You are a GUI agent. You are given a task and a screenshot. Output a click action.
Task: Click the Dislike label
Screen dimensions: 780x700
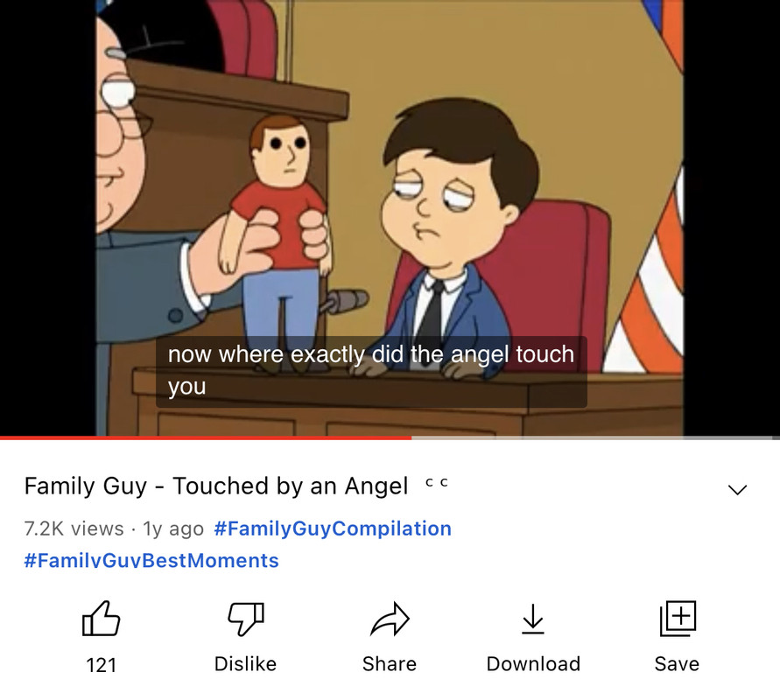pos(245,664)
